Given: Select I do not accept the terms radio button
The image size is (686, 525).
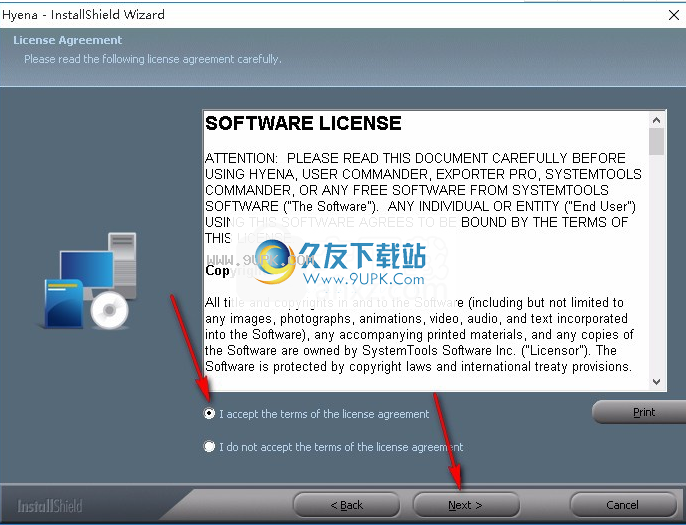Looking at the screenshot, I should (x=210, y=447).
